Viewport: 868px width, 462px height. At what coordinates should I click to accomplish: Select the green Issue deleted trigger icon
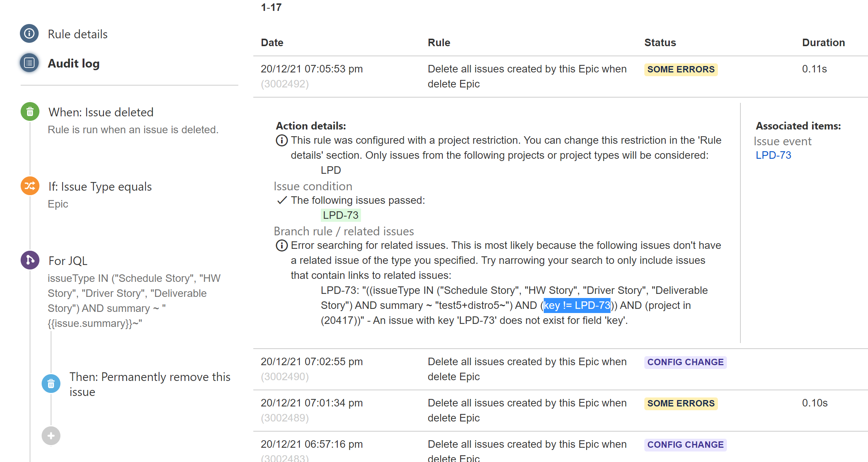coord(30,112)
